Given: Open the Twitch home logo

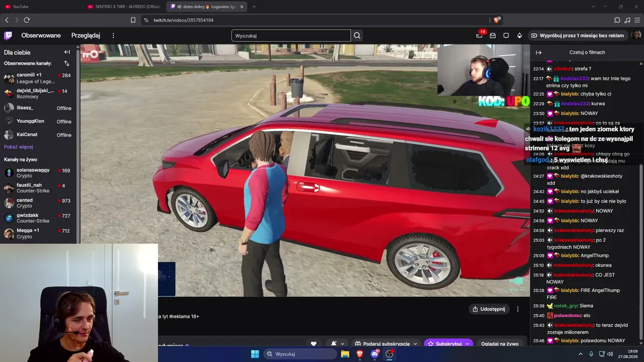Looking at the screenshot, I should point(8,36).
